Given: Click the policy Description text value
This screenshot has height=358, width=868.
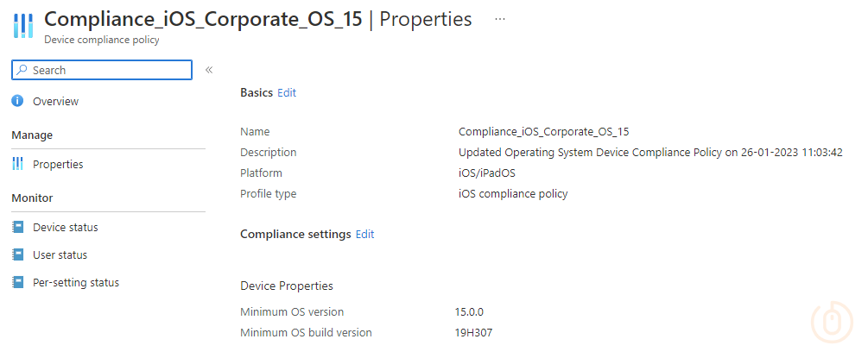Looking at the screenshot, I should pyautogui.click(x=650, y=152).
